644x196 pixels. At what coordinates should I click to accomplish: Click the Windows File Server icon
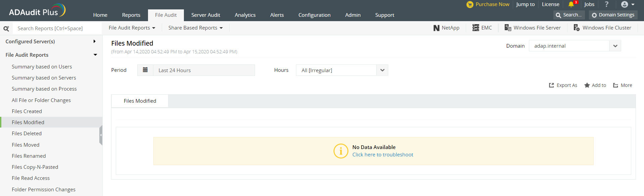click(x=508, y=28)
